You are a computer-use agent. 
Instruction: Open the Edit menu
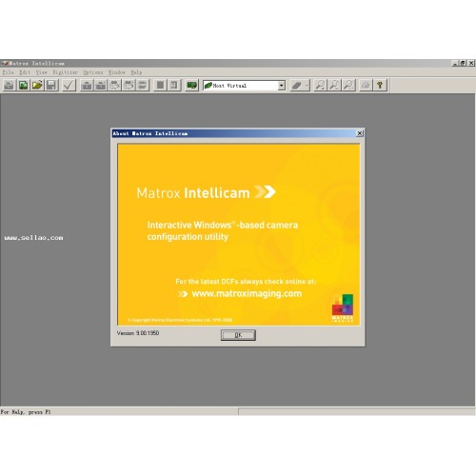[x=25, y=72]
